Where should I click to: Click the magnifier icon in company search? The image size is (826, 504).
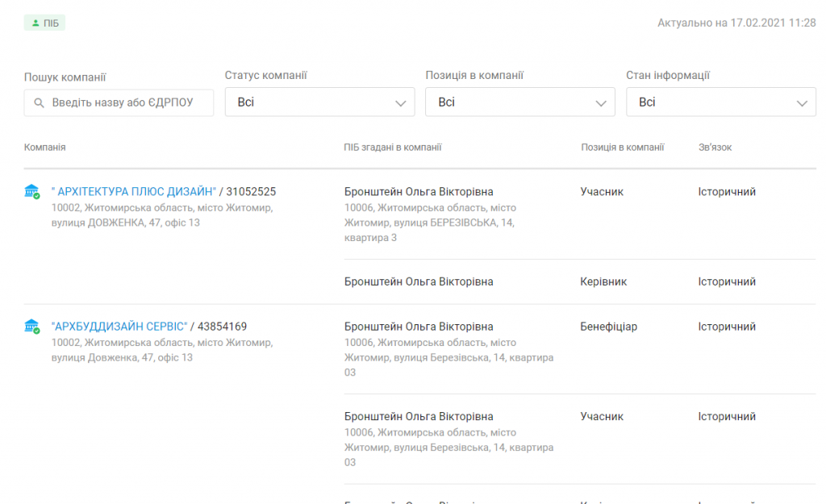39,103
